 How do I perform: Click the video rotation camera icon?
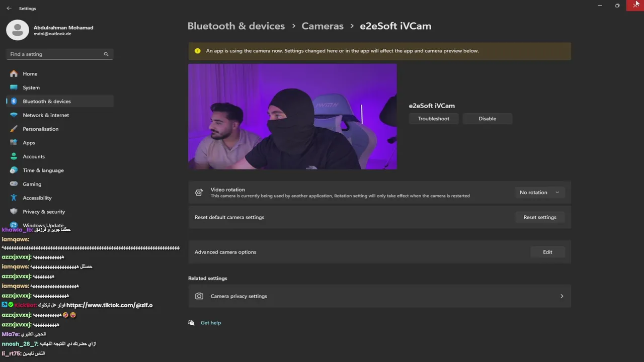(x=199, y=193)
